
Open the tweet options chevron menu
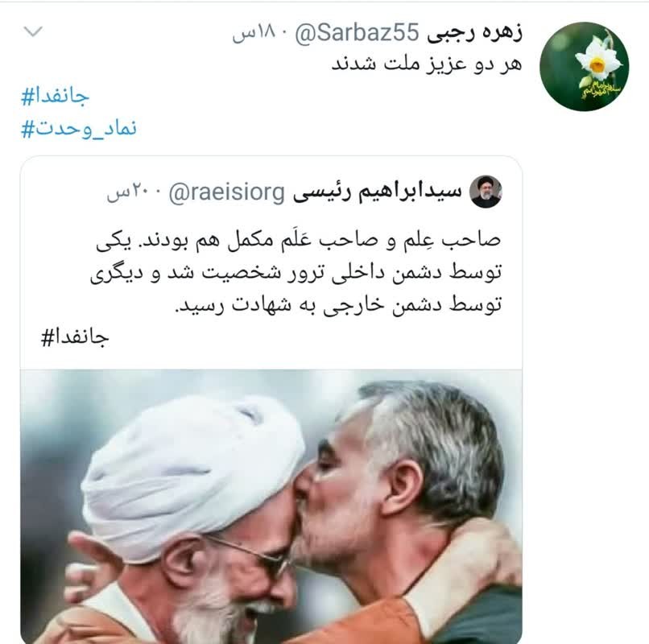click(x=33, y=31)
